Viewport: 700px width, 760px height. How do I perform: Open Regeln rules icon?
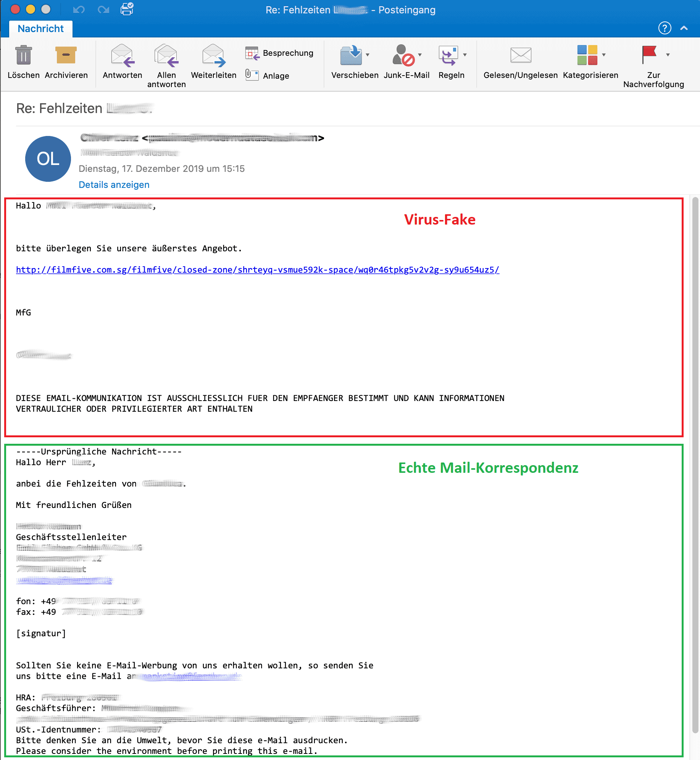coord(448,55)
